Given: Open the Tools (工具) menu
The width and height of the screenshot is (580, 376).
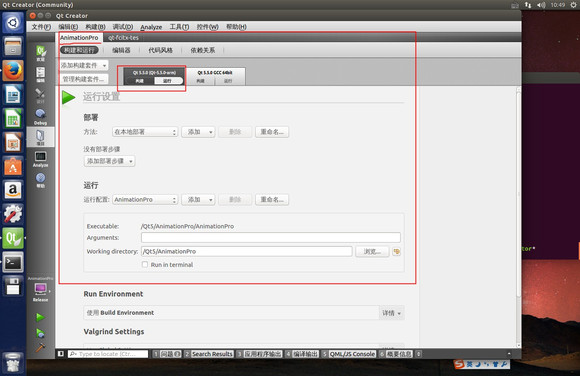Looking at the screenshot, I should click(x=179, y=27).
